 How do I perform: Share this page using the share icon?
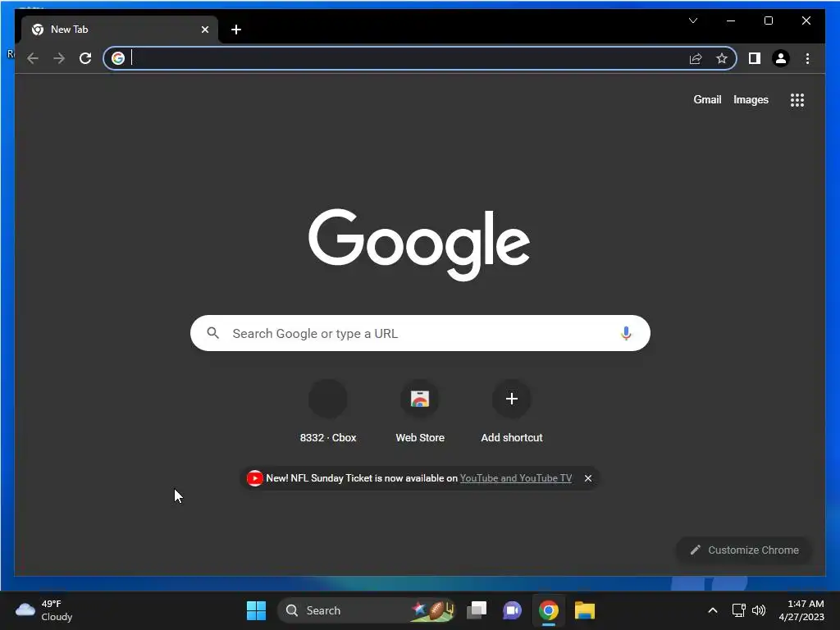tap(696, 58)
